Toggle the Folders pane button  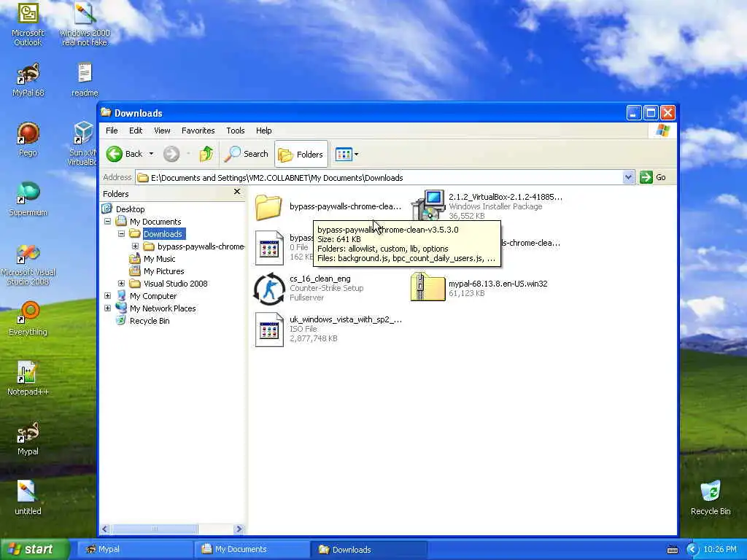(x=301, y=154)
